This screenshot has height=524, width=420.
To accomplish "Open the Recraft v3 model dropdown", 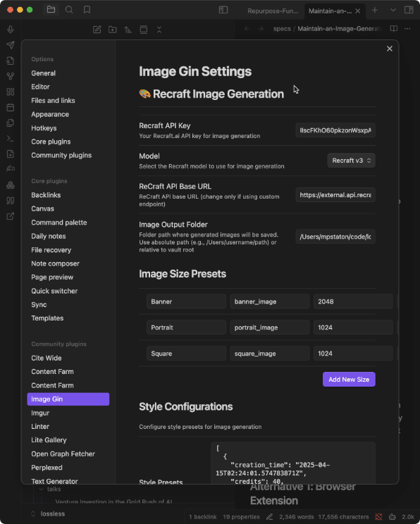I will pyautogui.click(x=351, y=161).
